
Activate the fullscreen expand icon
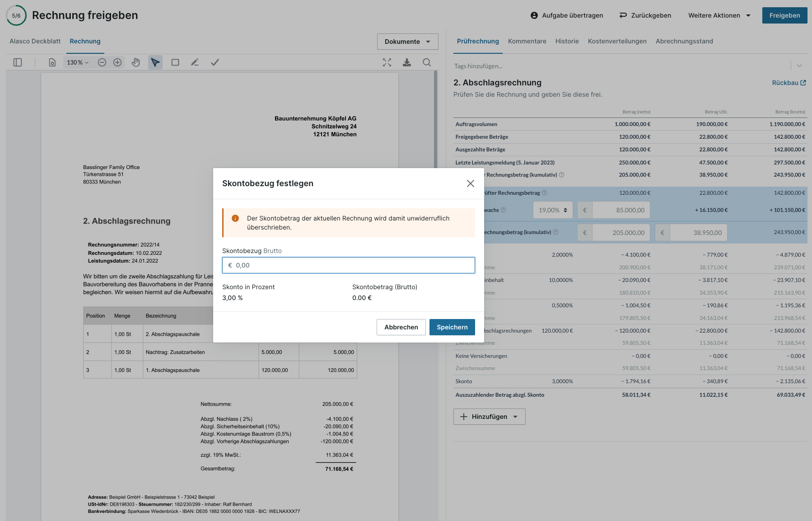pyautogui.click(x=387, y=62)
